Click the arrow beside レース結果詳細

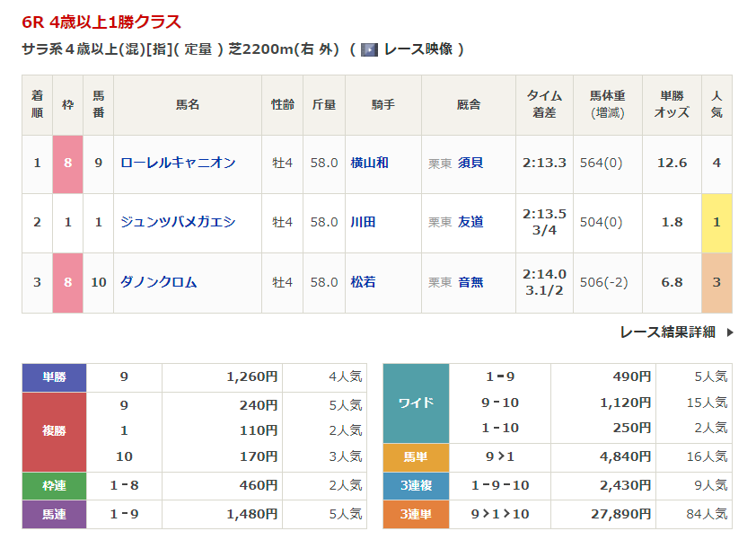(730, 332)
